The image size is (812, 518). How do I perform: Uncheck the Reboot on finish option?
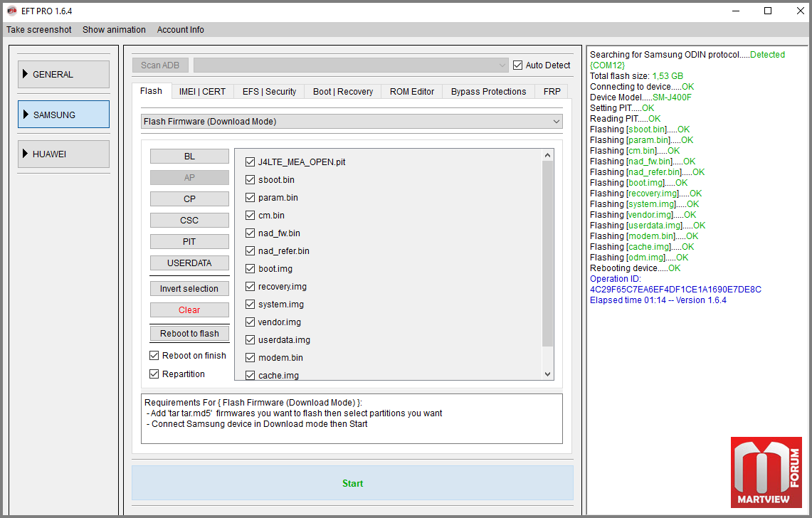tap(154, 356)
